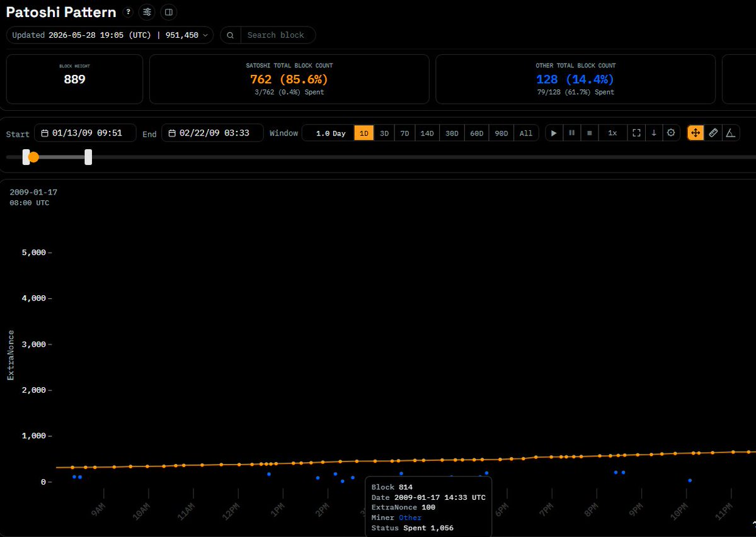Click the tooltip Date 2009-01-17 14:33 UTC
The image size is (756, 537).
pos(428,497)
